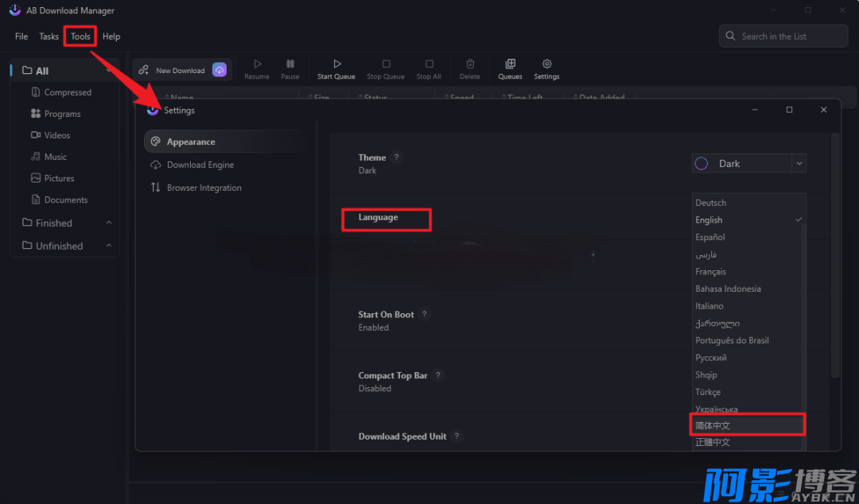
Task: Click Stop Queue in the toolbar
Action: pos(386,70)
